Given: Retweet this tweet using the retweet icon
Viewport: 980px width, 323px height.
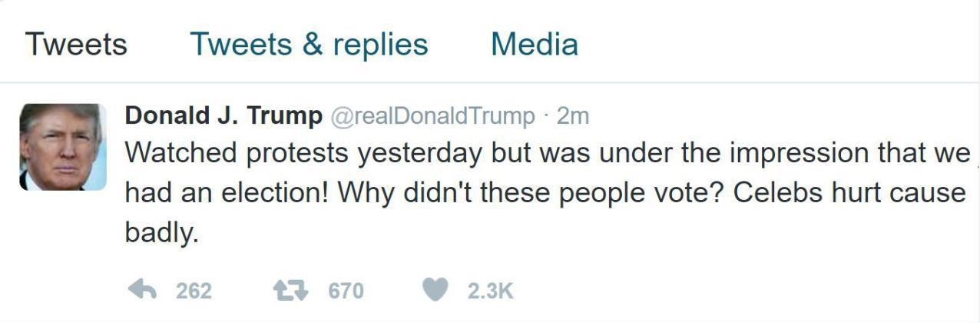Looking at the screenshot, I should coord(291,290).
